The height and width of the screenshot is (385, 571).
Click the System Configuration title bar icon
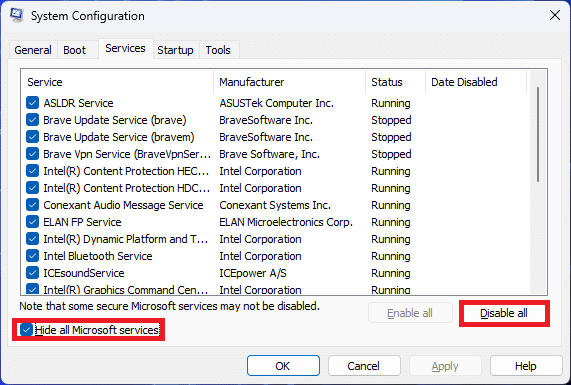click(x=16, y=15)
